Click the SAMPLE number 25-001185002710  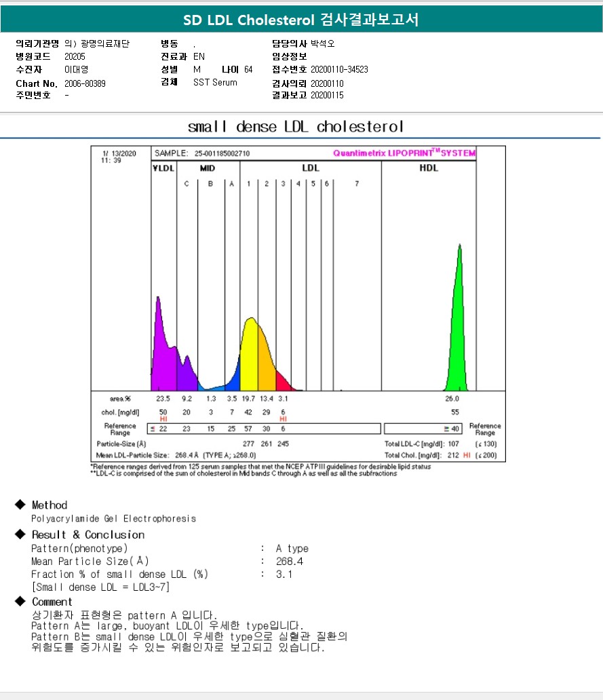coord(222,153)
